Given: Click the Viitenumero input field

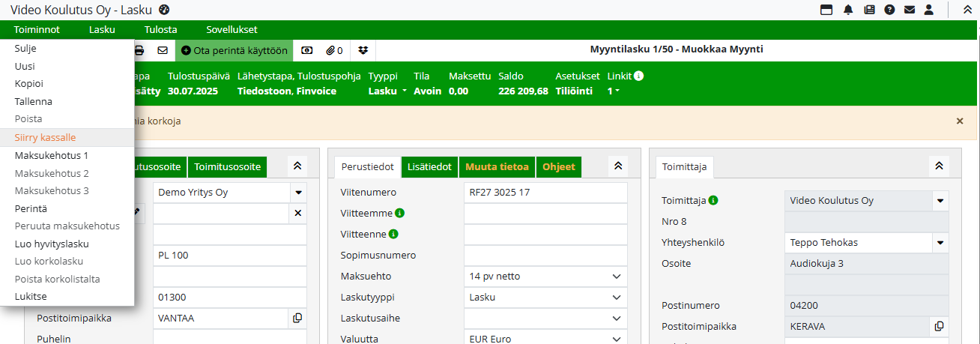Looking at the screenshot, I should pyautogui.click(x=545, y=193).
